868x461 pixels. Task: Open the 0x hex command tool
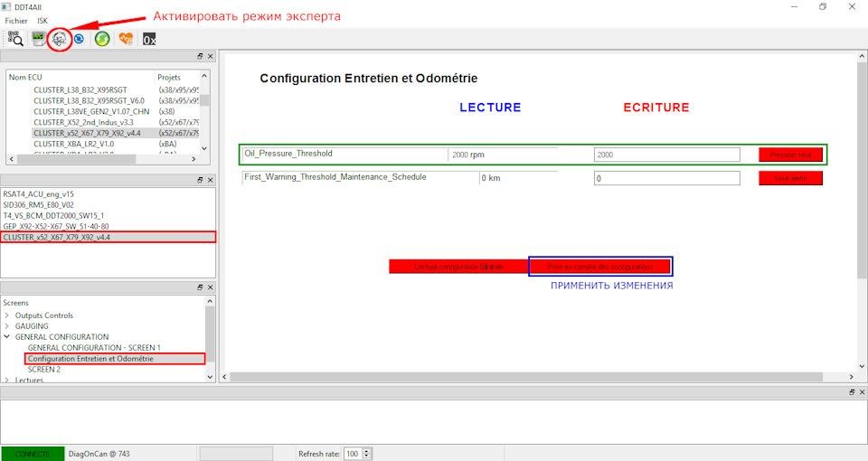tap(149, 39)
